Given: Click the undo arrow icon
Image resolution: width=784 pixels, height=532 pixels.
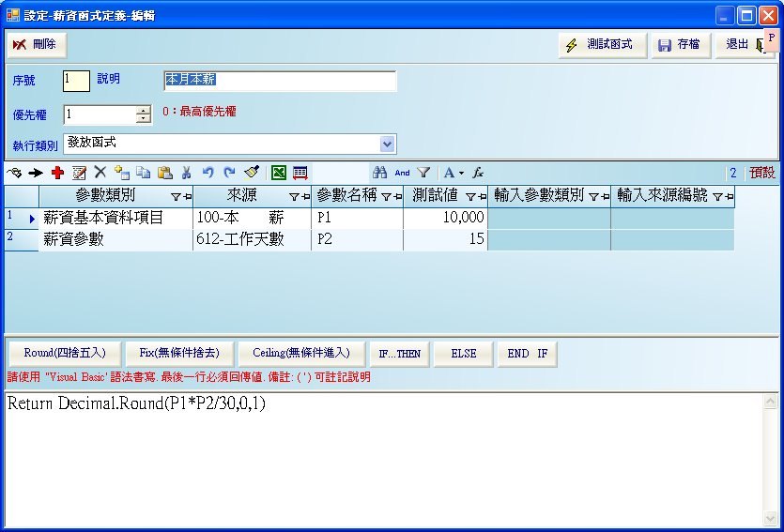Looking at the screenshot, I should click(208, 173).
